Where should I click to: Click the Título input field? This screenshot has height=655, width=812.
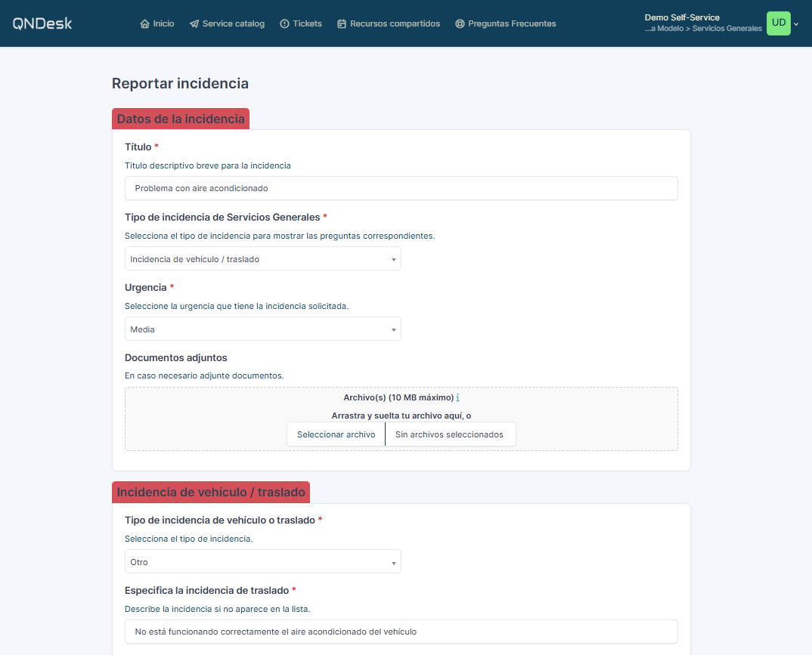401,188
